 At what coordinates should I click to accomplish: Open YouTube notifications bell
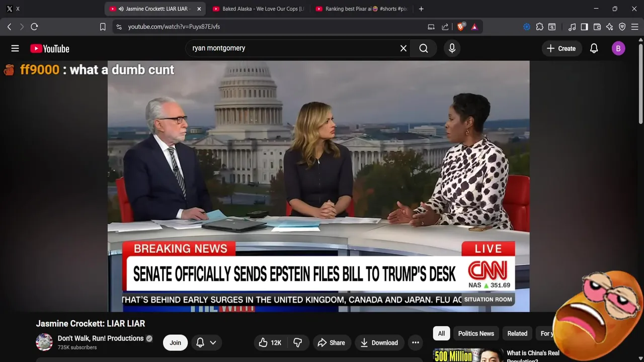[594, 48]
